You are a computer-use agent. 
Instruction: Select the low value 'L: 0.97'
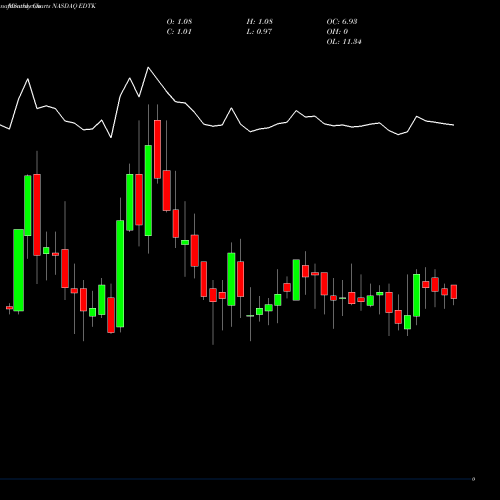(x=259, y=32)
